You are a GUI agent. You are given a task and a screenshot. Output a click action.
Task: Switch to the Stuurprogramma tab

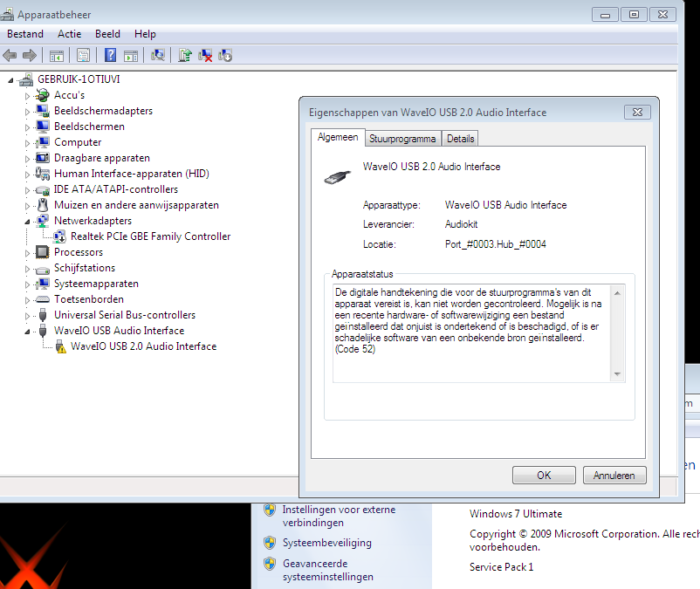[x=402, y=139]
